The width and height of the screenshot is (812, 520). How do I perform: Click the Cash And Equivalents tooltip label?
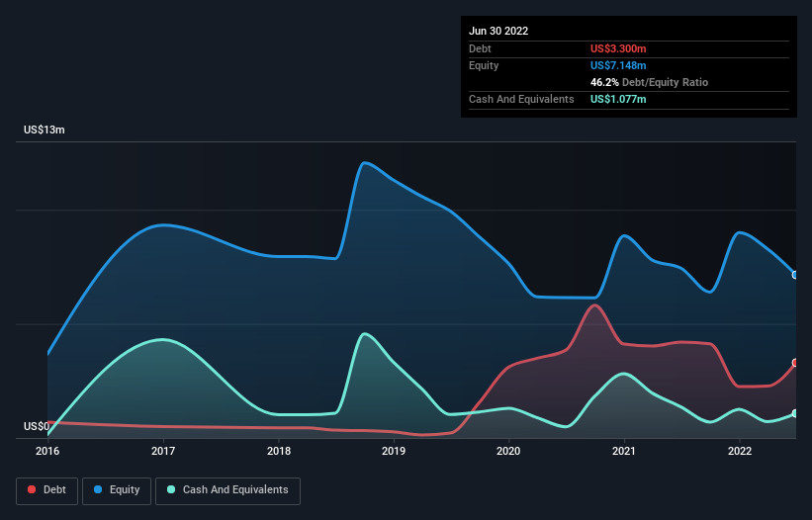pyautogui.click(x=521, y=99)
